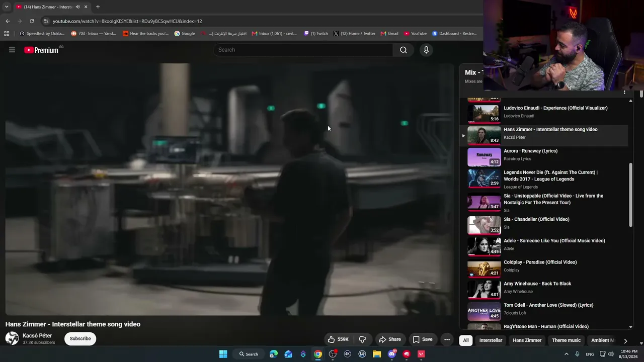Screen dimensions: 644x362
Task: Show more filter chips with right chevron
Action: click(625, 340)
